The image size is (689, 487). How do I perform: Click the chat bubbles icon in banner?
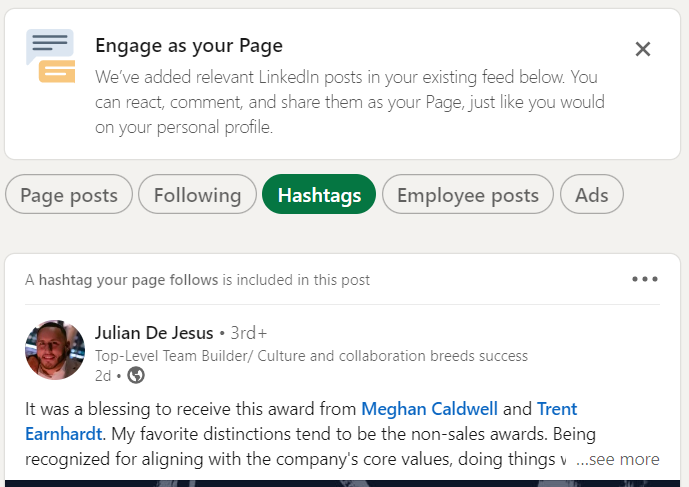[51, 56]
